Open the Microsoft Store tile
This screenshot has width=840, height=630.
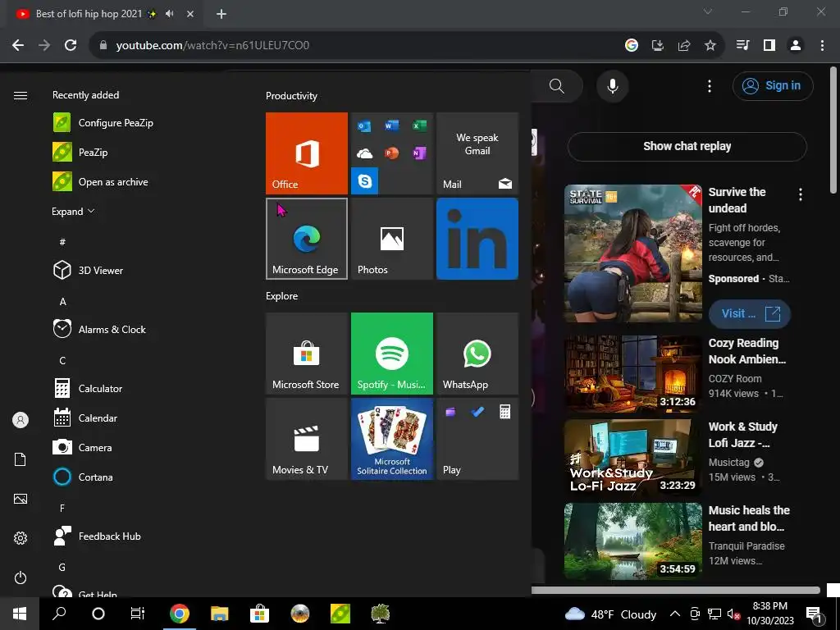307,354
